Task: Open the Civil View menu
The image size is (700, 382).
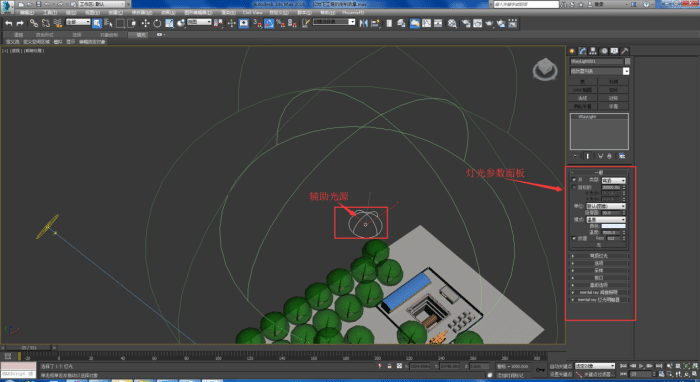Action: pos(252,12)
